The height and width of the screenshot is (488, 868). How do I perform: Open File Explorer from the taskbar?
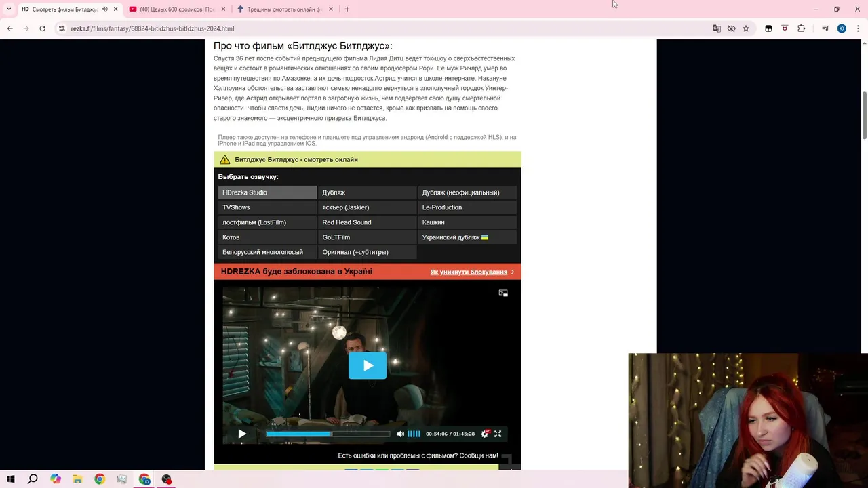click(x=77, y=479)
